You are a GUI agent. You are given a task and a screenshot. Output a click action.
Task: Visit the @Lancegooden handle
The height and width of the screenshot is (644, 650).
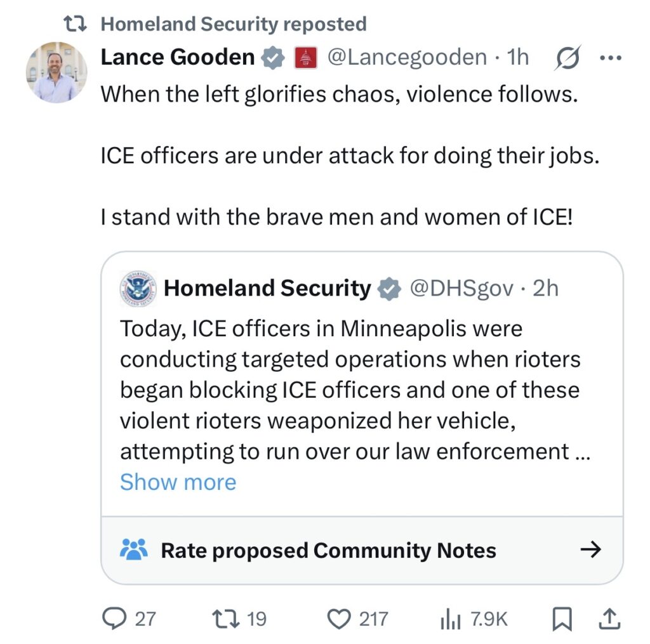click(x=407, y=58)
